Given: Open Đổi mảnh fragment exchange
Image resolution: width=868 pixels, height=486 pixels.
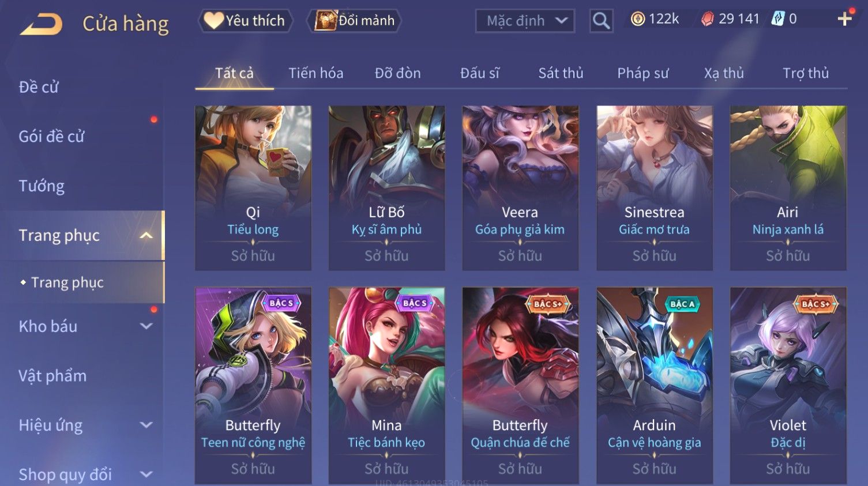Looking at the screenshot, I should click(355, 21).
